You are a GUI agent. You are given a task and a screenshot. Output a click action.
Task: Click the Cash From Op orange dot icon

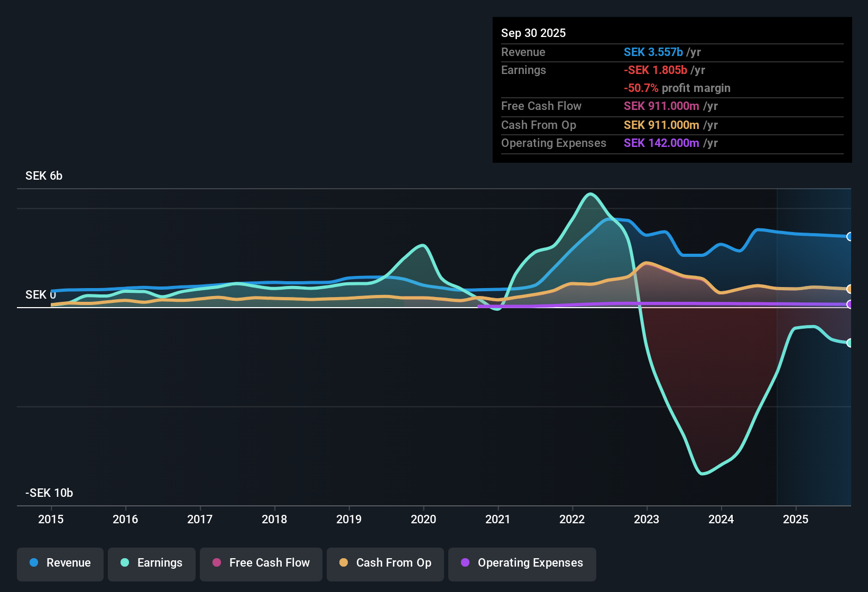344,563
